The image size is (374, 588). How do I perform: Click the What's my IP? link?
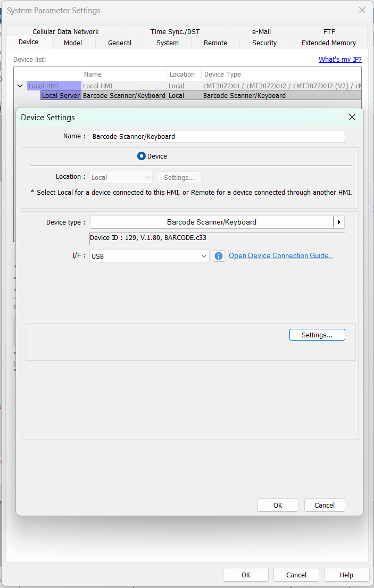(x=340, y=60)
